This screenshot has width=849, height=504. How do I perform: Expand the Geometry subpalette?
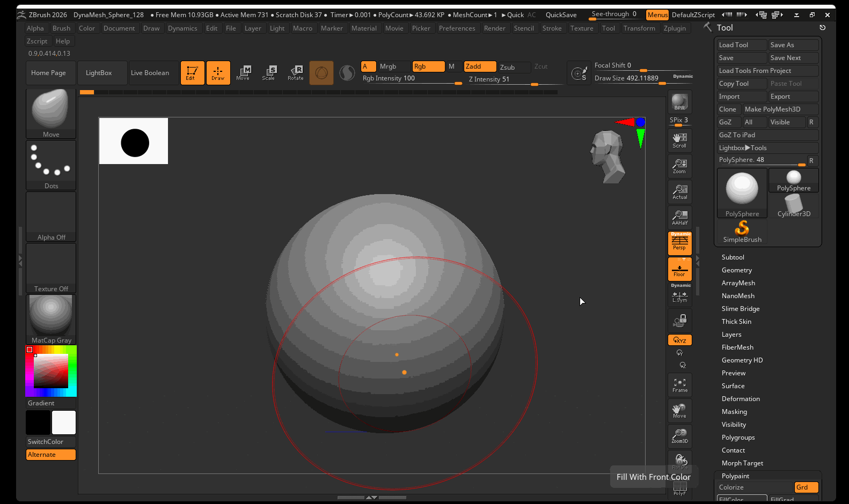pos(736,270)
